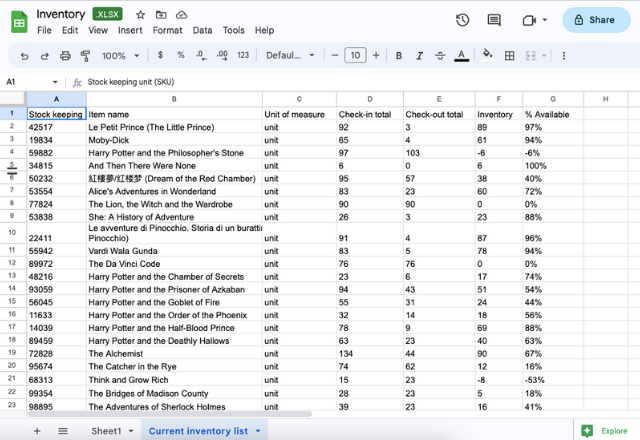The width and height of the screenshot is (640, 440).
Task: Print the spreadsheet with printer icon
Action: (x=65, y=56)
